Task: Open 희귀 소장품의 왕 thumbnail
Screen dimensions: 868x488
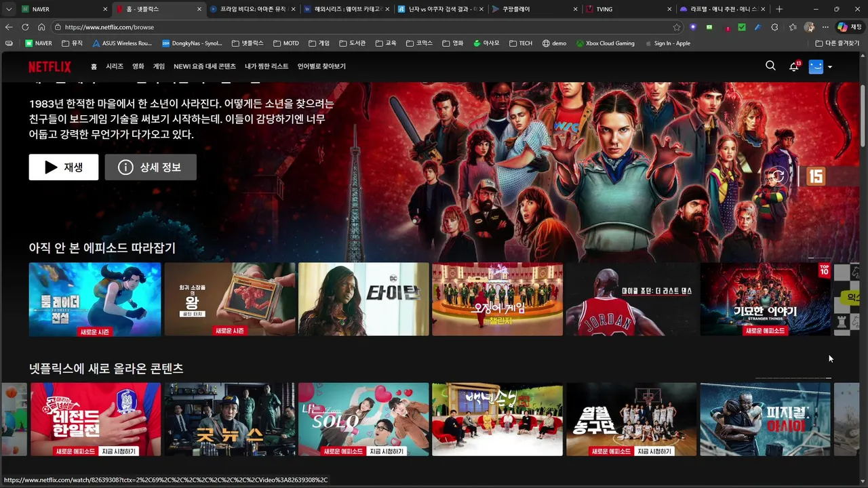Action: coord(229,299)
